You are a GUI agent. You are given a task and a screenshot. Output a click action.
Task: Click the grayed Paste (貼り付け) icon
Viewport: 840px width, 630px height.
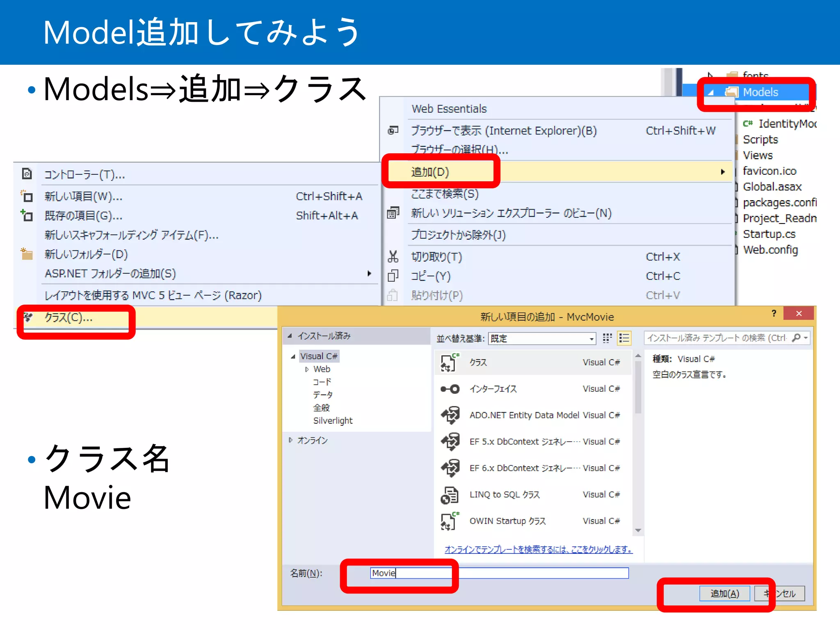[393, 295]
